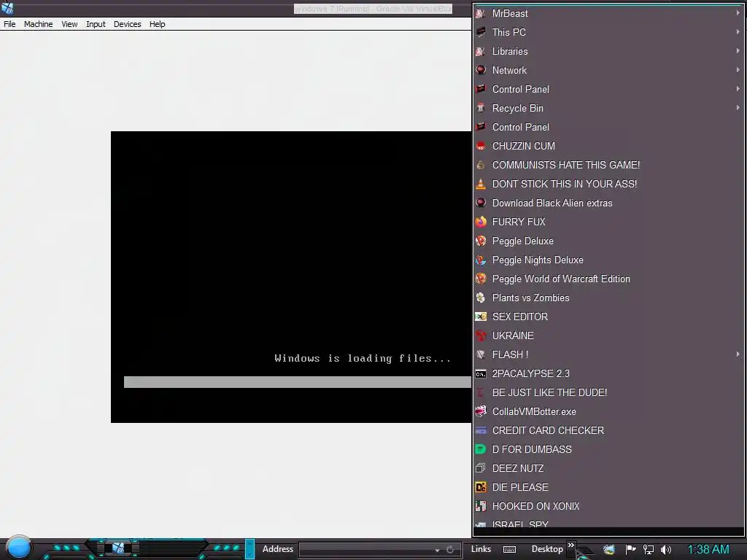Screen dimensions: 747x560
Task: Open the VirtualBox File menu
Action: coord(9,24)
